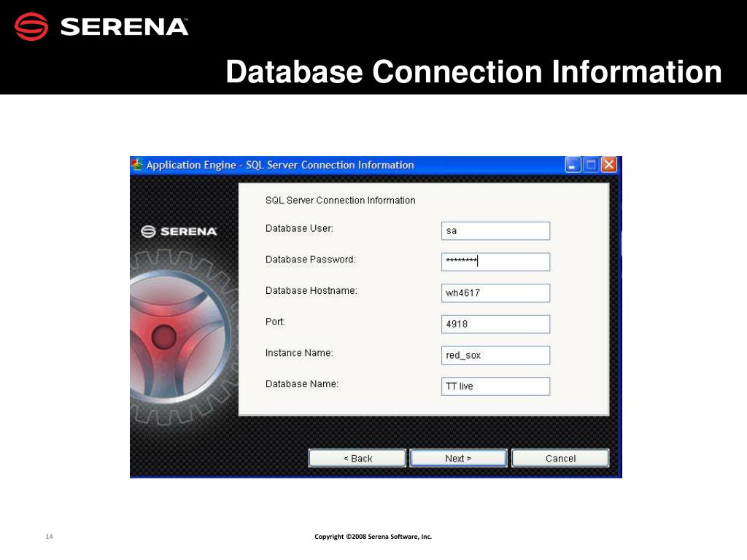
Task: Edit the Port field showing 4918
Action: [495, 324]
